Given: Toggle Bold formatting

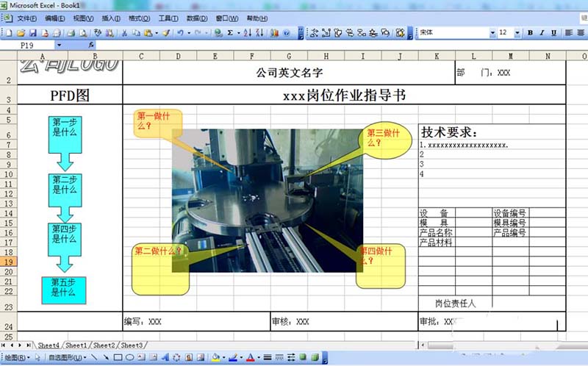Looking at the screenshot, I should [531, 33].
